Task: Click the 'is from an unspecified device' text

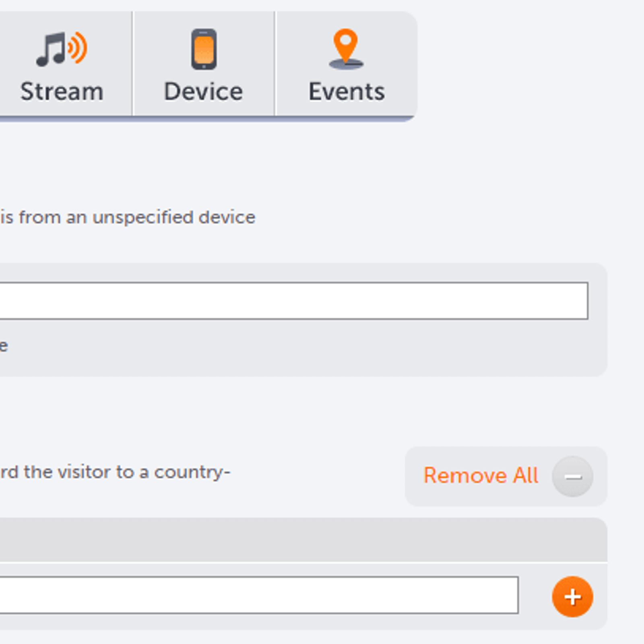Action: click(x=128, y=218)
